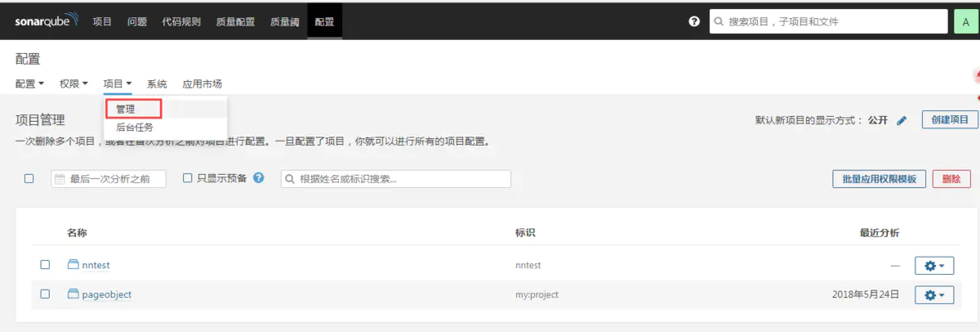Expand the 权限 dropdown
The width and height of the screenshot is (980, 332).
point(73,83)
